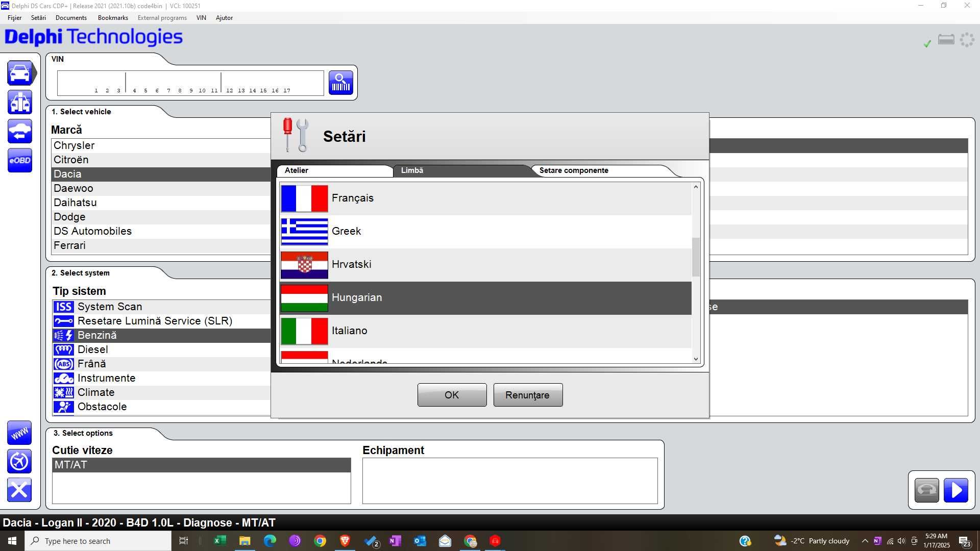
Task: Click the blue X exit icon
Action: click(x=19, y=490)
